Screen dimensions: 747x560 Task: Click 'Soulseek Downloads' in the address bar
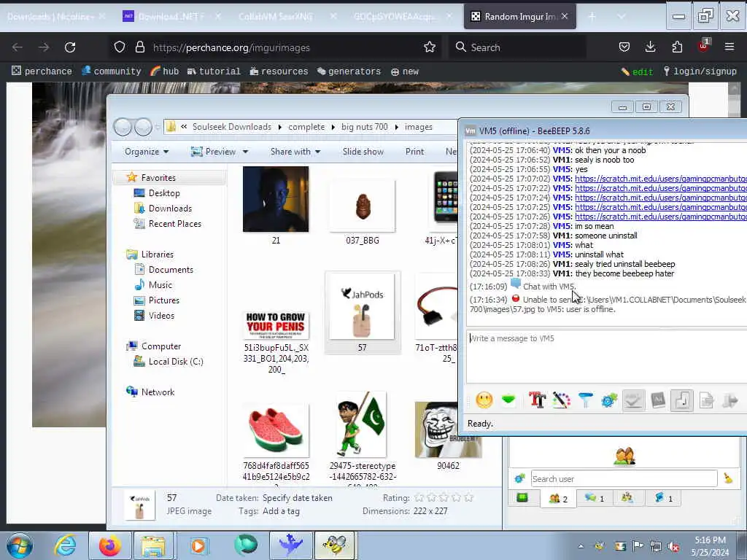(231, 127)
